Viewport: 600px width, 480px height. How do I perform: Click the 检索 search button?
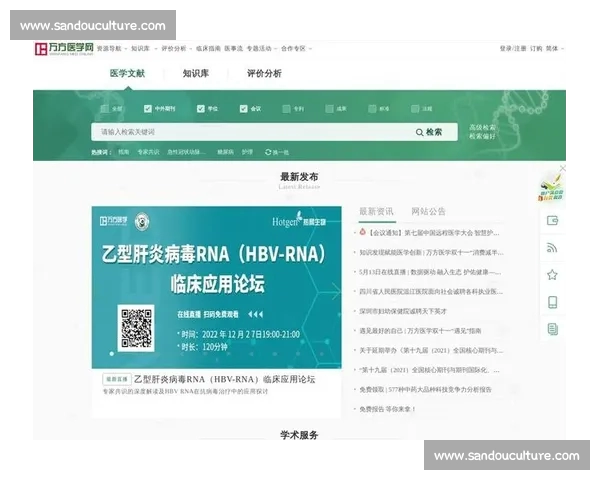point(429,132)
